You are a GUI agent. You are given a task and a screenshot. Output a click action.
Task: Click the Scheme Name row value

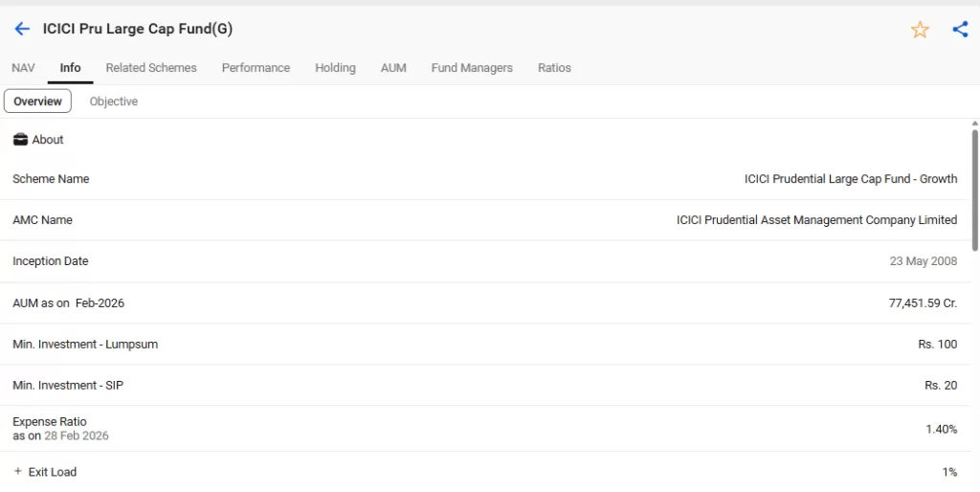[x=850, y=179]
